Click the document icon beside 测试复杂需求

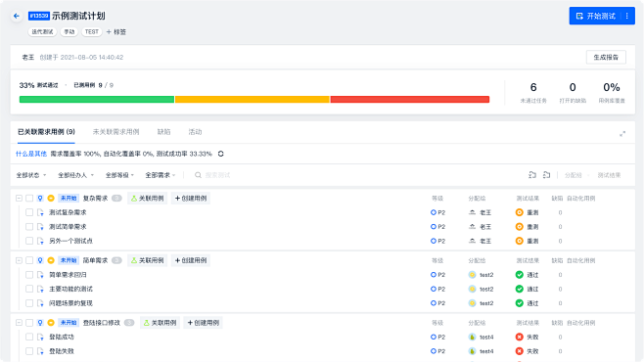40,212
